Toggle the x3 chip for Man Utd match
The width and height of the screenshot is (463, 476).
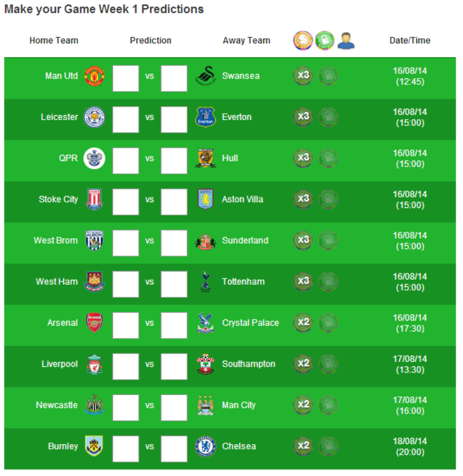tap(303, 76)
